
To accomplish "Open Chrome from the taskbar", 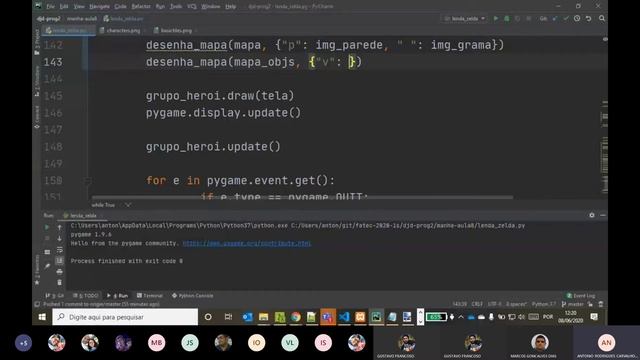I will coord(296,317).
